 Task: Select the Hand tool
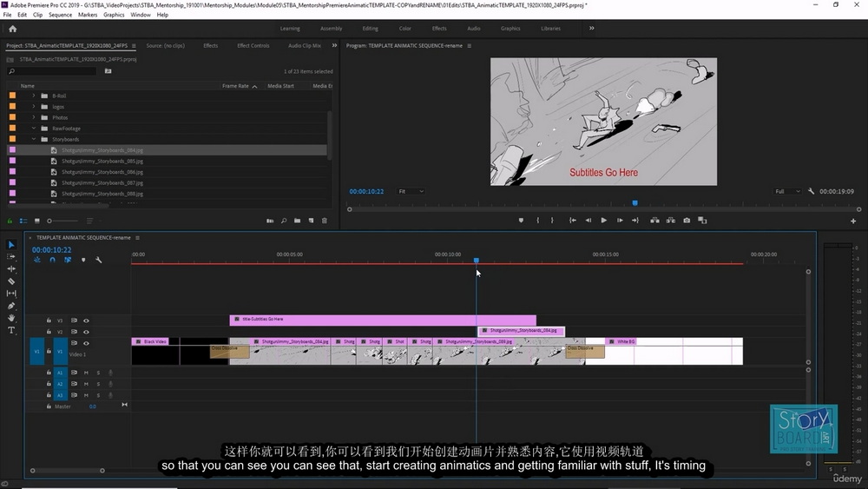[11, 318]
